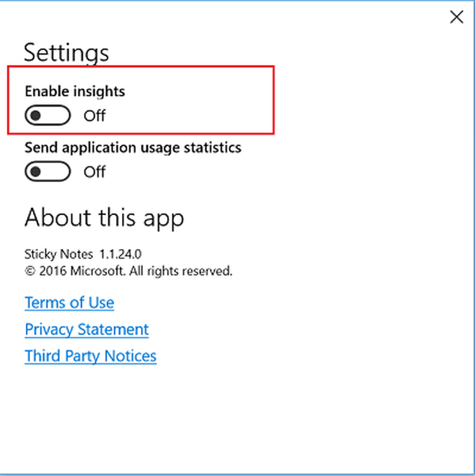This screenshot has height=476, width=475.
Task: Click the knob of the statistics toggle
Action: [36, 172]
